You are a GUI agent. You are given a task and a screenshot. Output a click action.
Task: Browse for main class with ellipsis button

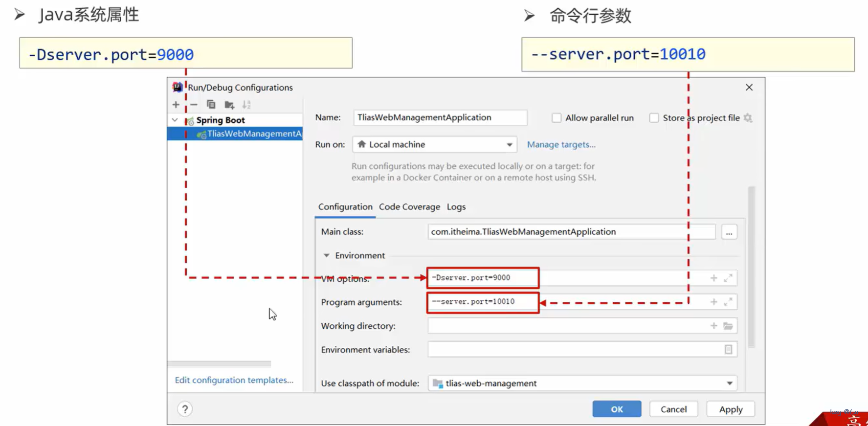[729, 232]
